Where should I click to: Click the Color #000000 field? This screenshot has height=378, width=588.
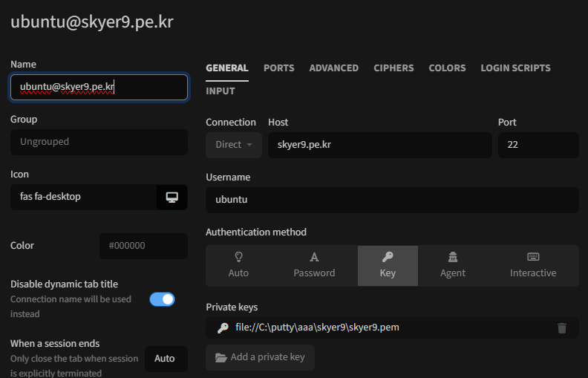(x=143, y=246)
